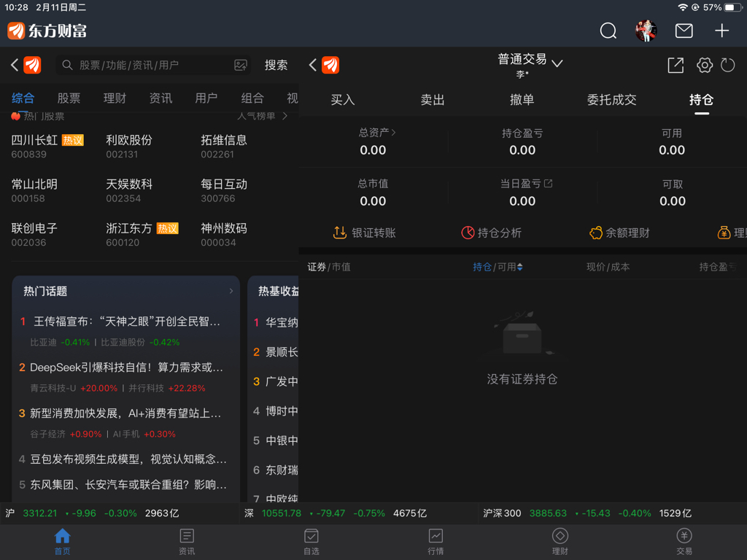This screenshot has width=747, height=560.
Task: Tap the plus add icon
Action: click(x=721, y=31)
